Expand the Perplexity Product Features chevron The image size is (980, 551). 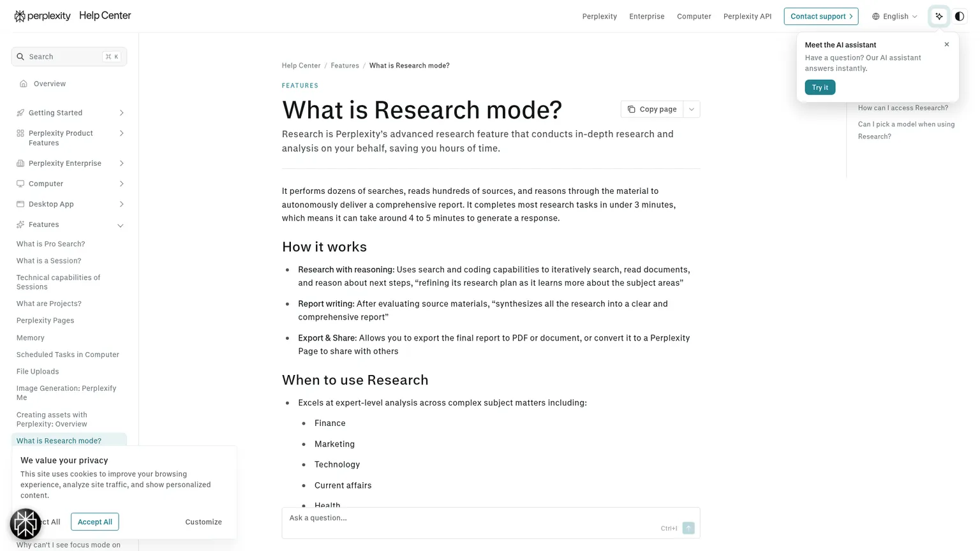pyautogui.click(x=121, y=133)
